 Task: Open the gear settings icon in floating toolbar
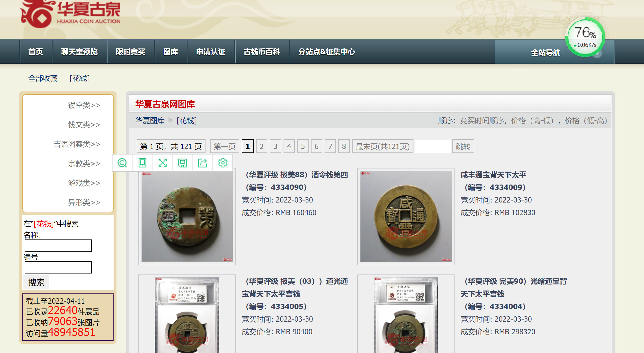pos(223,163)
